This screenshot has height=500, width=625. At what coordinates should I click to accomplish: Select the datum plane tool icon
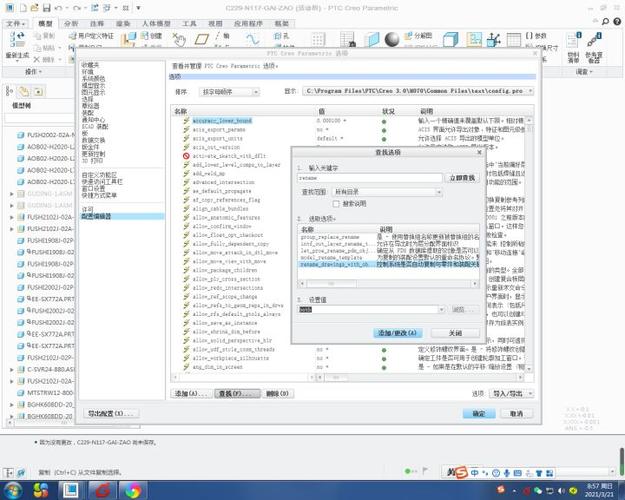[202, 39]
